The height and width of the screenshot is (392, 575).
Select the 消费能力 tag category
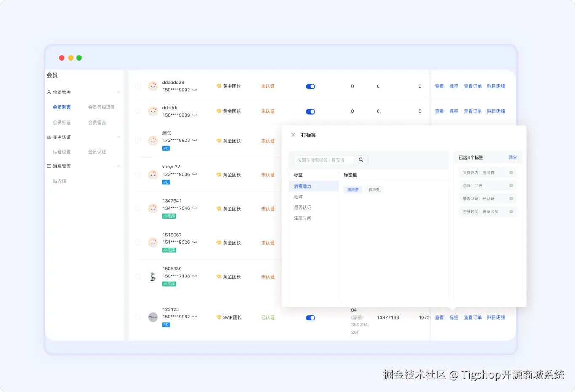pos(314,186)
